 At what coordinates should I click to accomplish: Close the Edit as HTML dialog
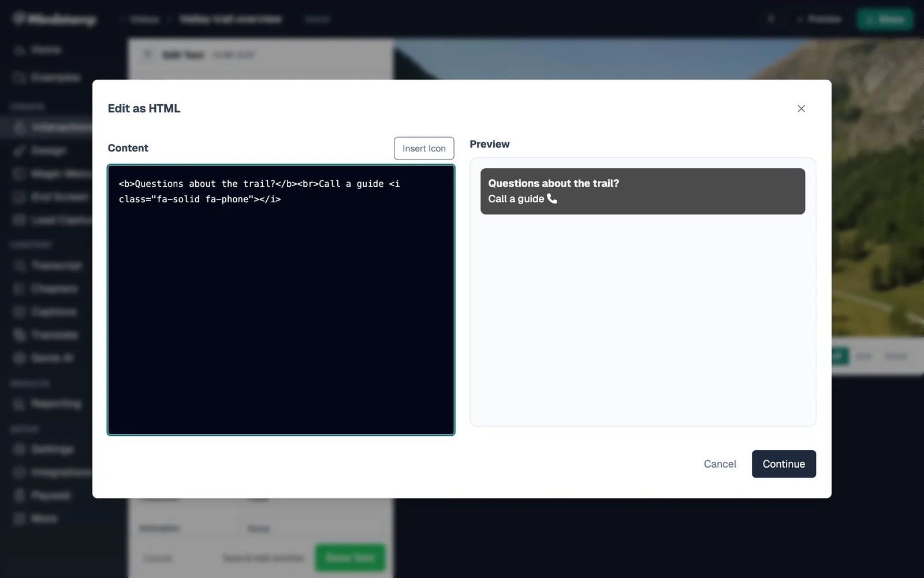click(801, 109)
